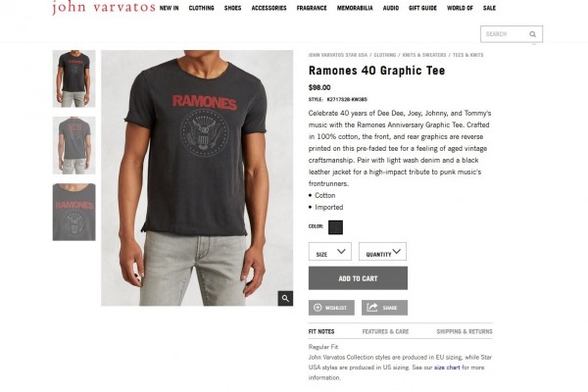The width and height of the screenshot is (588, 392).
Task: Open the Sale menu item
Action: [489, 8]
